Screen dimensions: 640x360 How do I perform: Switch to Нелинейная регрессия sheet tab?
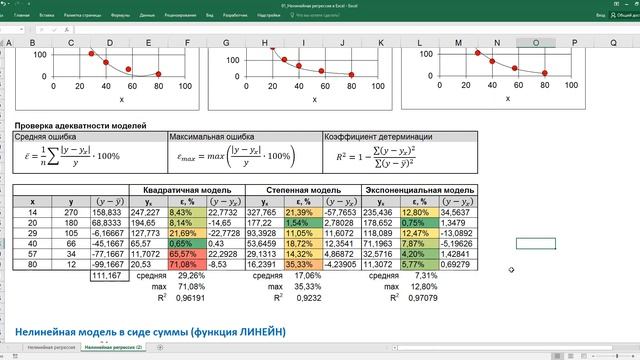51,347
